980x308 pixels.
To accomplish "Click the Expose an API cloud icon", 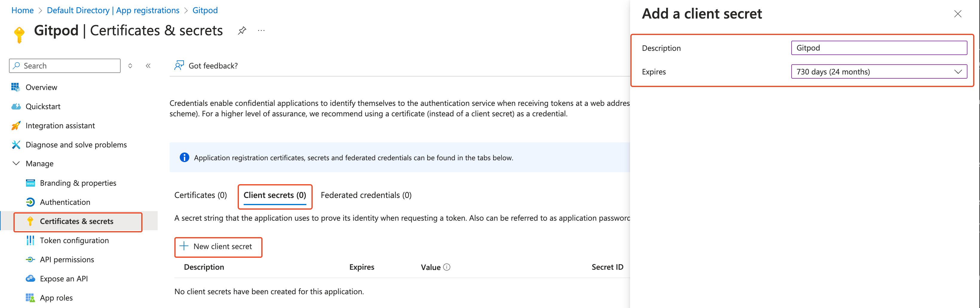I will point(30,279).
